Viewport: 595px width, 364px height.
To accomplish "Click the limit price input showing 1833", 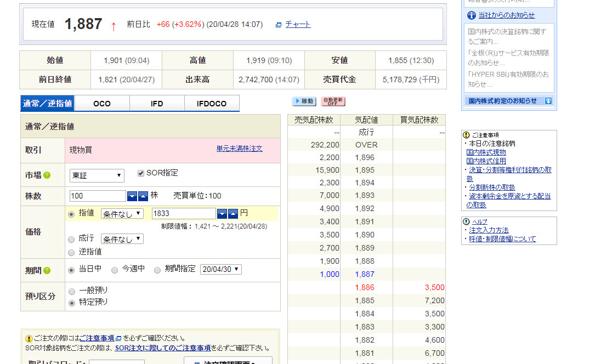I will point(184,213).
